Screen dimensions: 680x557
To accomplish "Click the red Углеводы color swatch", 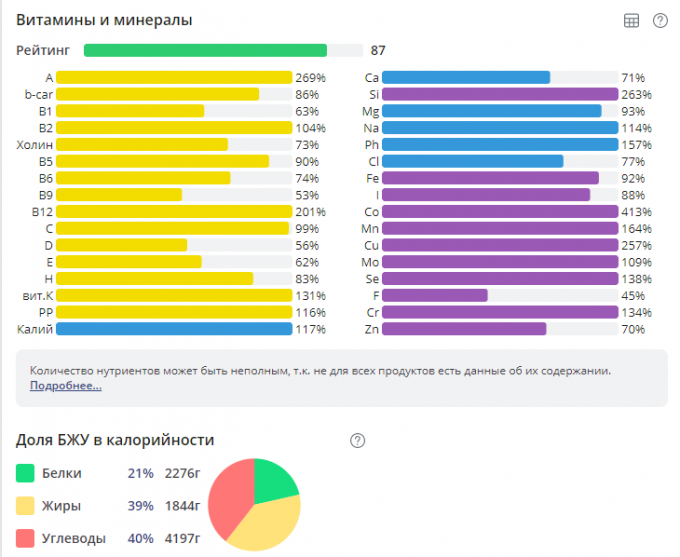I will pos(25,538).
